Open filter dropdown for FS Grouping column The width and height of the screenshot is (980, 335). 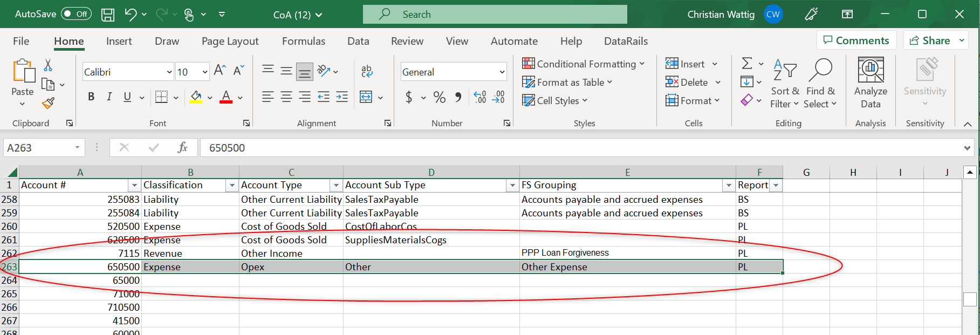(x=729, y=186)
